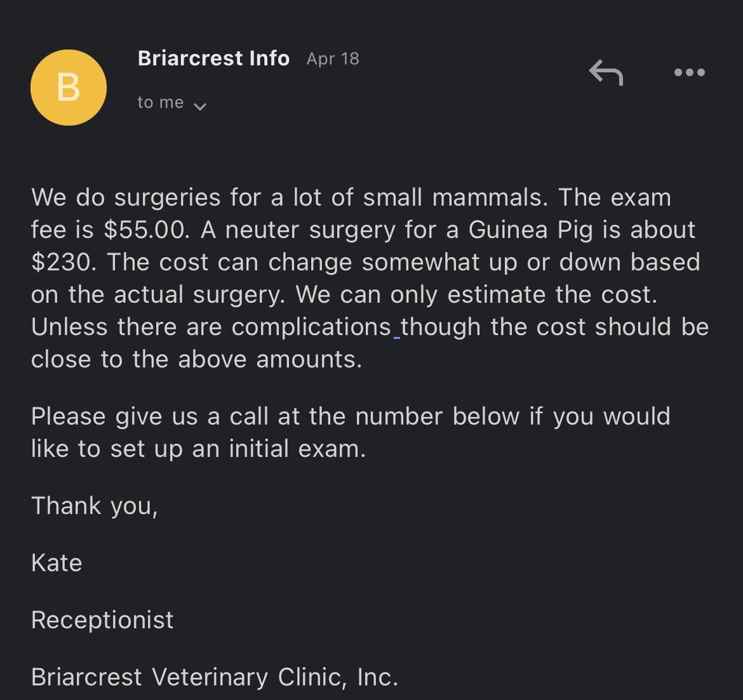Click "Briarcrest Veterinary Clinic, Inc." signature line
Screen dimensions: 743x700
coord(214,677)
